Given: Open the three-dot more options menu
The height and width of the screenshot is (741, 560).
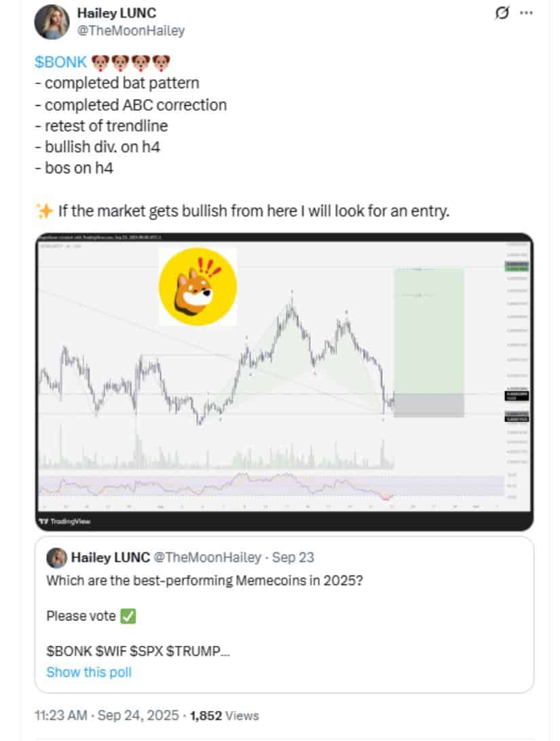Looking at the screenshot, I should tap(526, 13).
